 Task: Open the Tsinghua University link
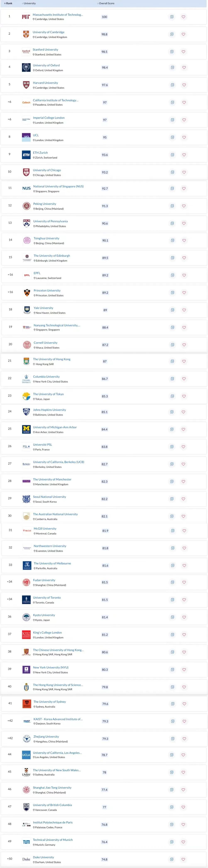click(x=46, y=238)
